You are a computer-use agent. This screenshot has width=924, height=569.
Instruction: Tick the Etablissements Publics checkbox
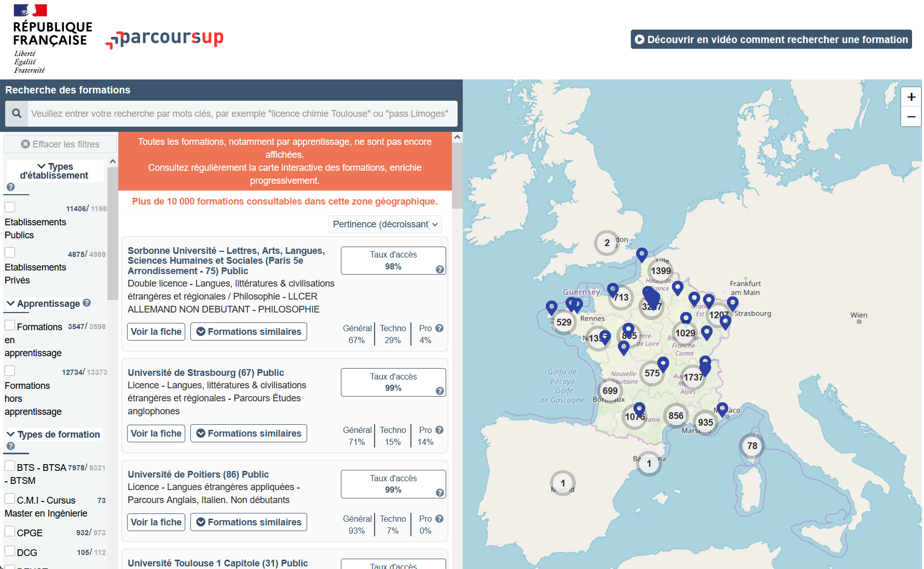click(x=10, y=207)
